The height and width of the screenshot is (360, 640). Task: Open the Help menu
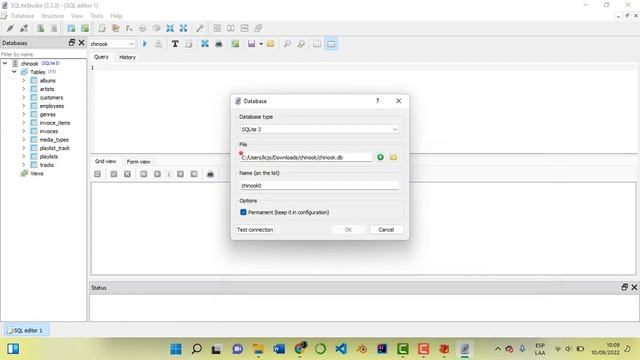[x=116, y=16]
